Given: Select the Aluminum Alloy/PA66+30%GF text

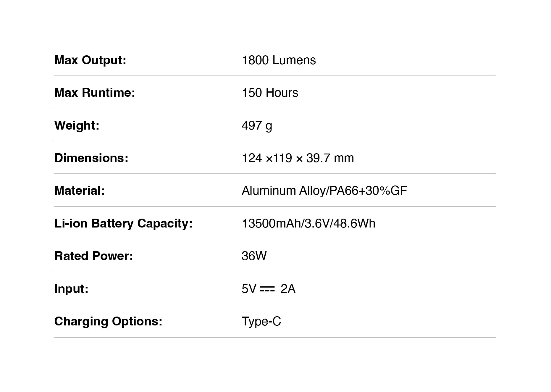Looking at the screenshot, I should point(324,191).
